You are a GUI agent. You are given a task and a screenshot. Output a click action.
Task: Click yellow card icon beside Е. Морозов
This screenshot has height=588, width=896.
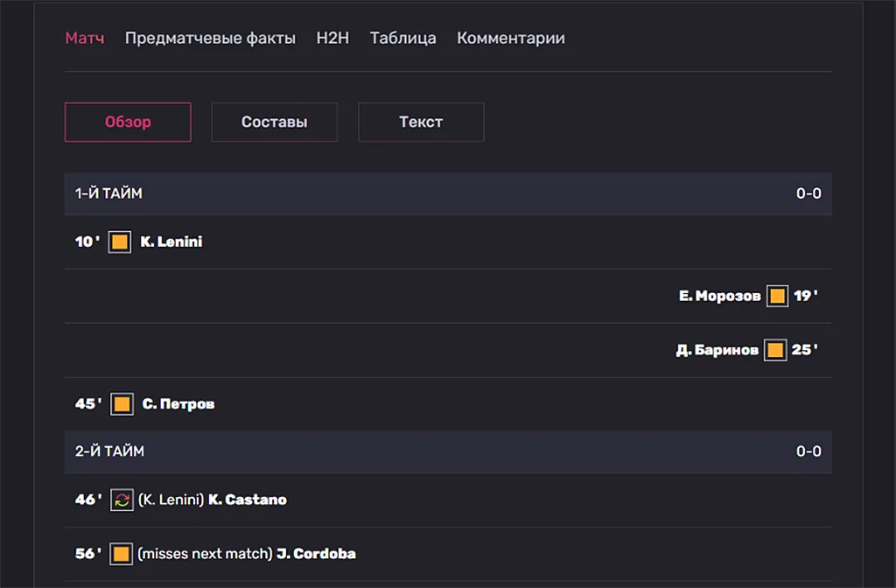pyautogui.click(x=777, y=296)
